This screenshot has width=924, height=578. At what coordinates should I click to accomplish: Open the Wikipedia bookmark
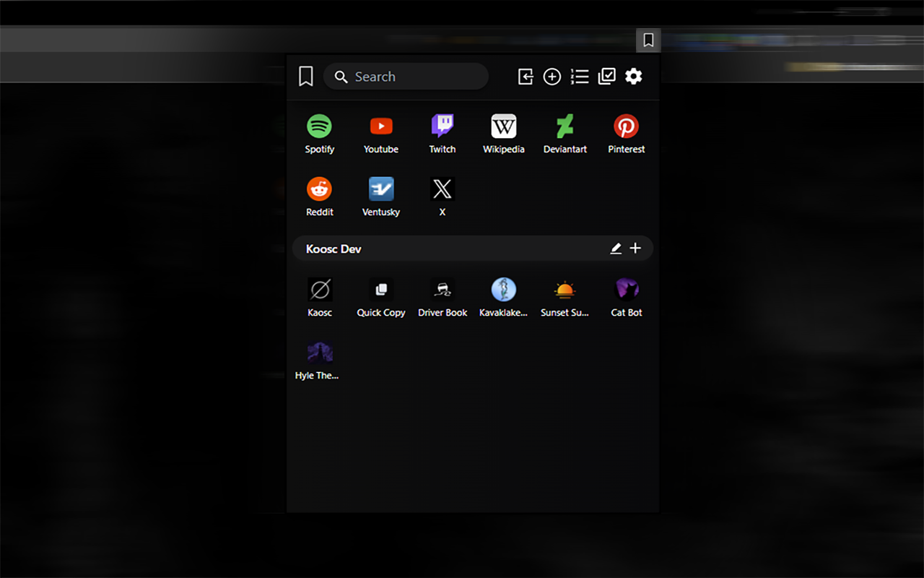pos(504,134)
